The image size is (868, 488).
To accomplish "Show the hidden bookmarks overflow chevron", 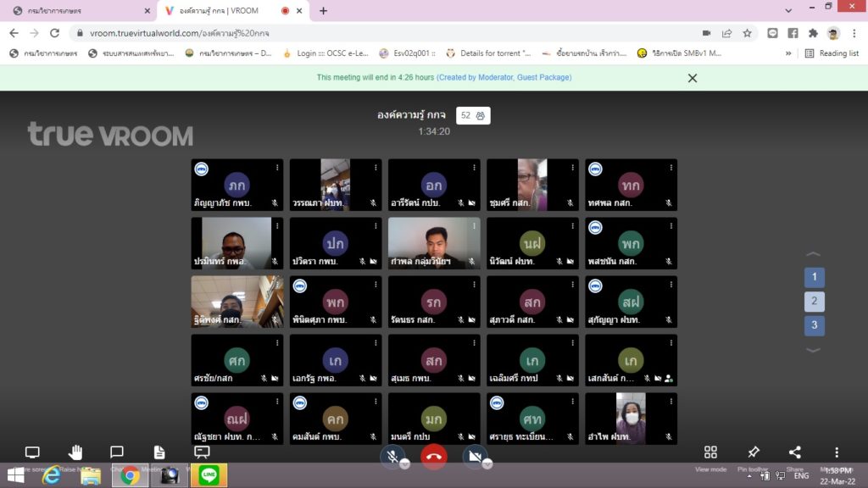I will (x=788, y=53).
